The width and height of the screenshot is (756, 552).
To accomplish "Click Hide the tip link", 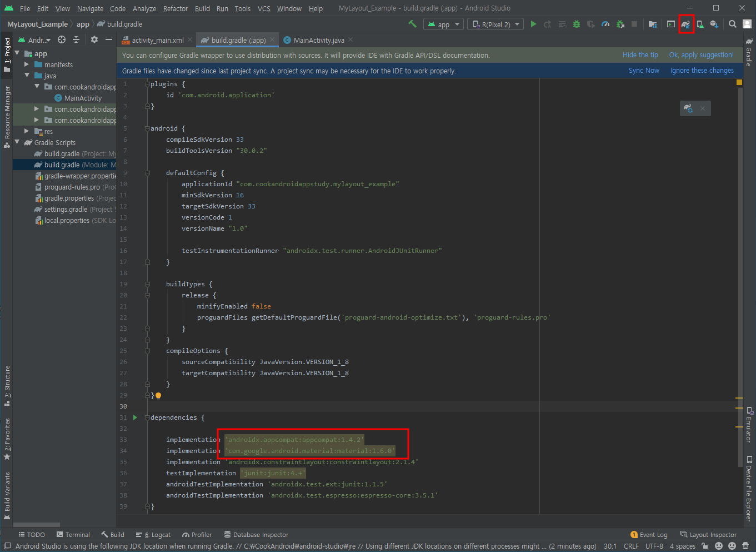I will (x=640, y=55).
